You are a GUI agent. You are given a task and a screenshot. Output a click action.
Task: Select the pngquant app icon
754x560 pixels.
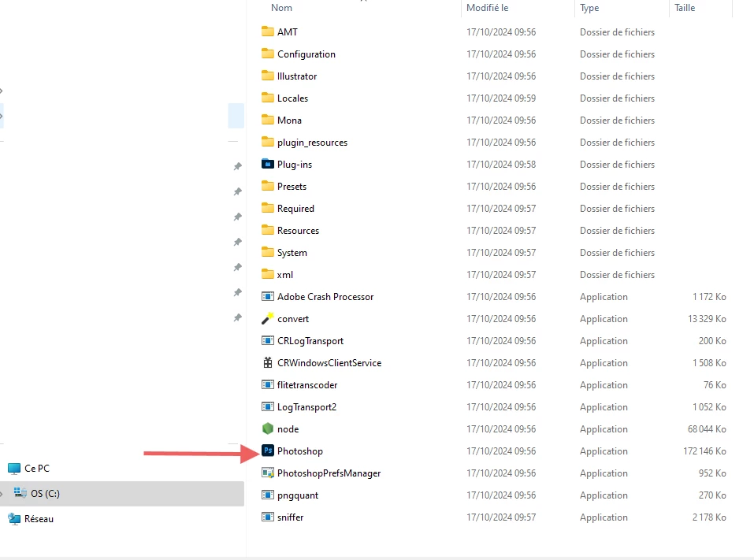click(x=267, y=495)
